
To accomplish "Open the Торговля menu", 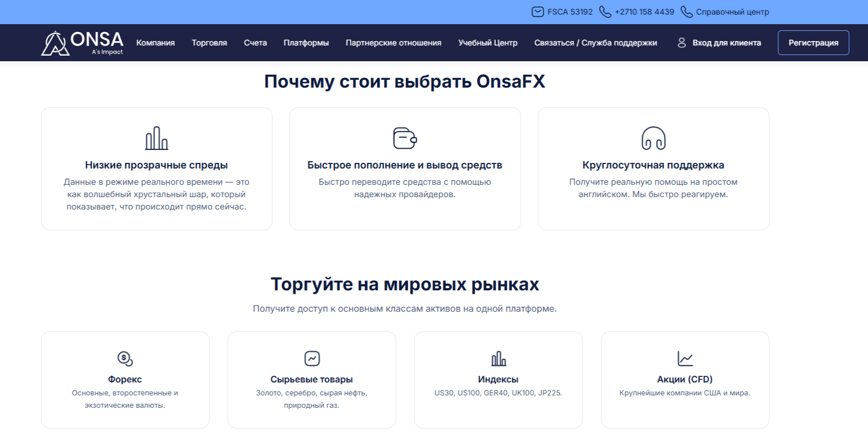I will [209, 43].
